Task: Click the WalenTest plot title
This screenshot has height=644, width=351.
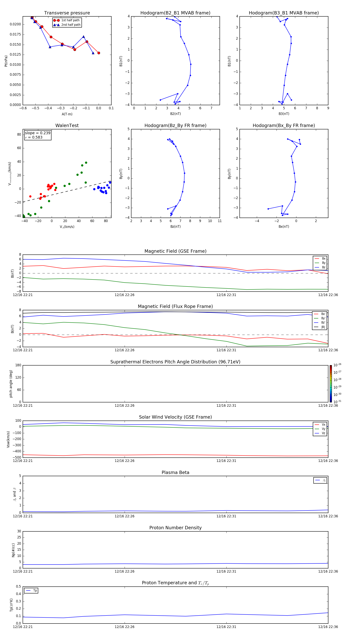Action: [67, 125]
